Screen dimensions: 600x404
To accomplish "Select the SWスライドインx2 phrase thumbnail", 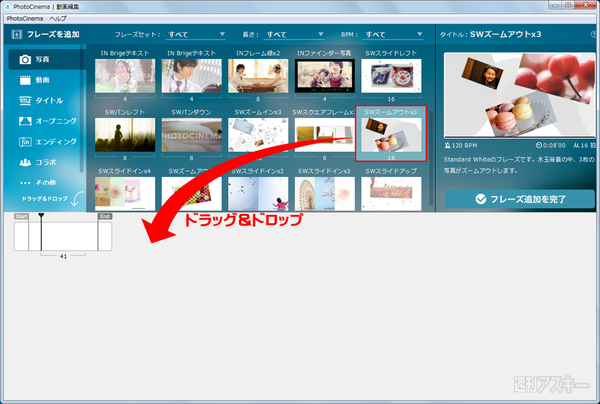I will [x=258, y=194].
